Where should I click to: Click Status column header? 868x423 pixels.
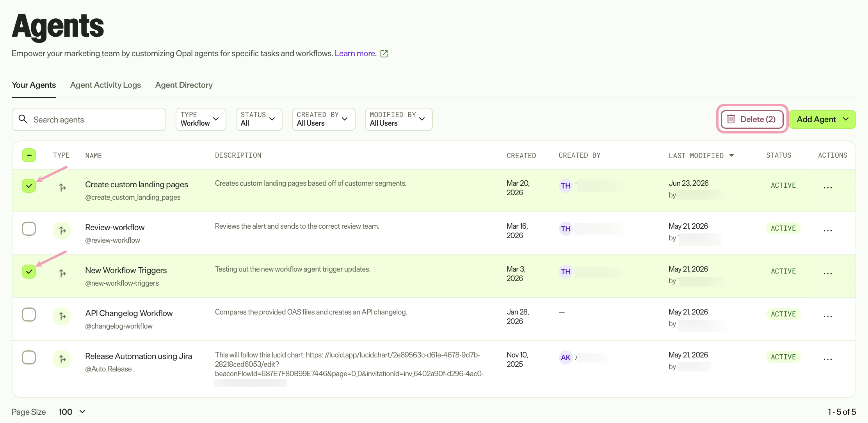pyautogui.click(x=779, y=155)
